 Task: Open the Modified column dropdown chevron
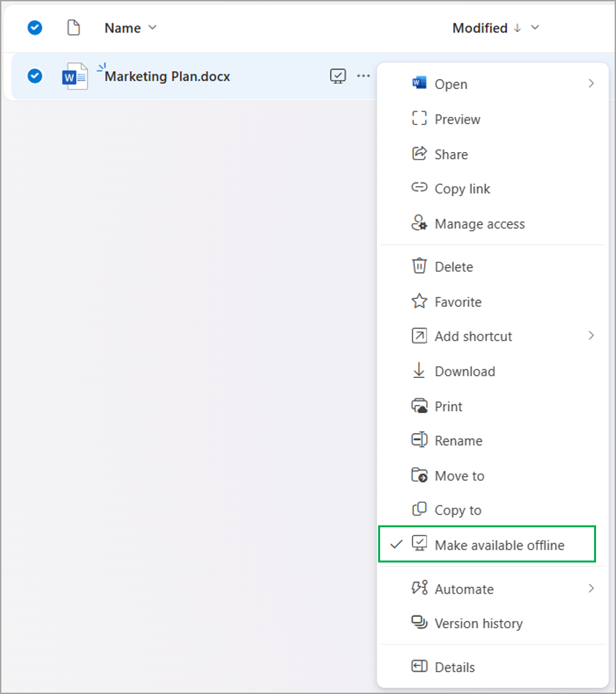tap(535, 27)
